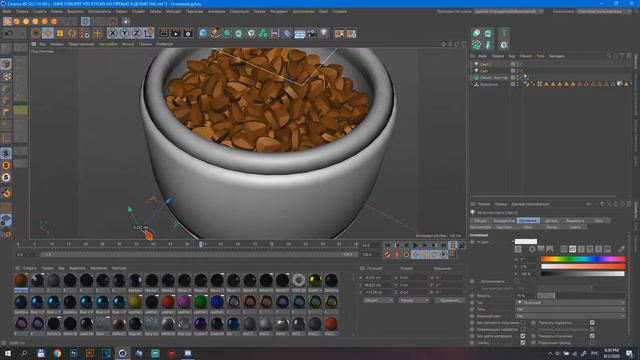This screenshot has height=360, width=640.
Task: Activate the Rotate tool
Action: (x=72, y=33)
